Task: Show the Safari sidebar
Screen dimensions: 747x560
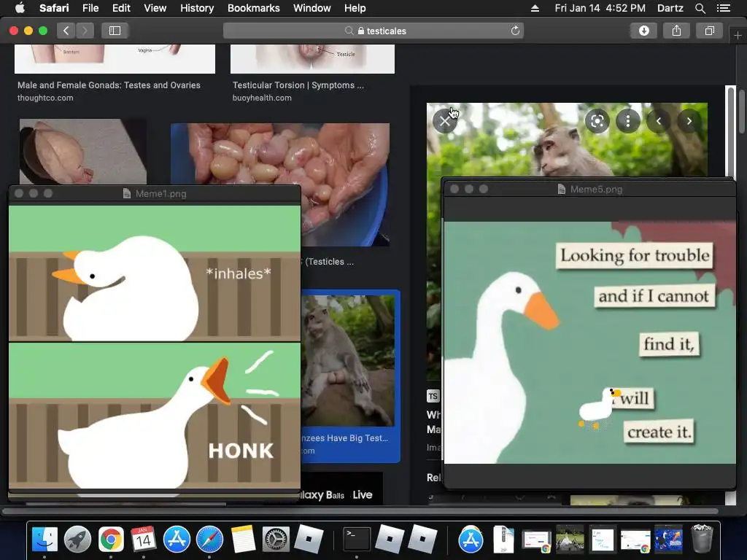Action: 115,31
